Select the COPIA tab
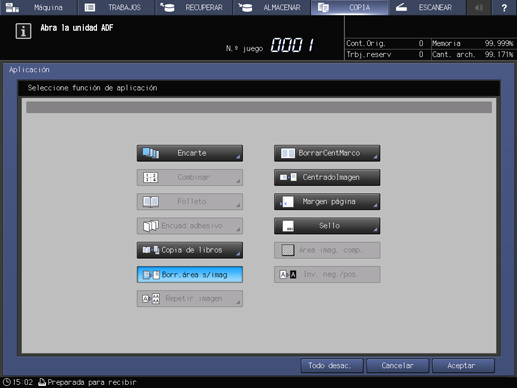 click(349, 7)
